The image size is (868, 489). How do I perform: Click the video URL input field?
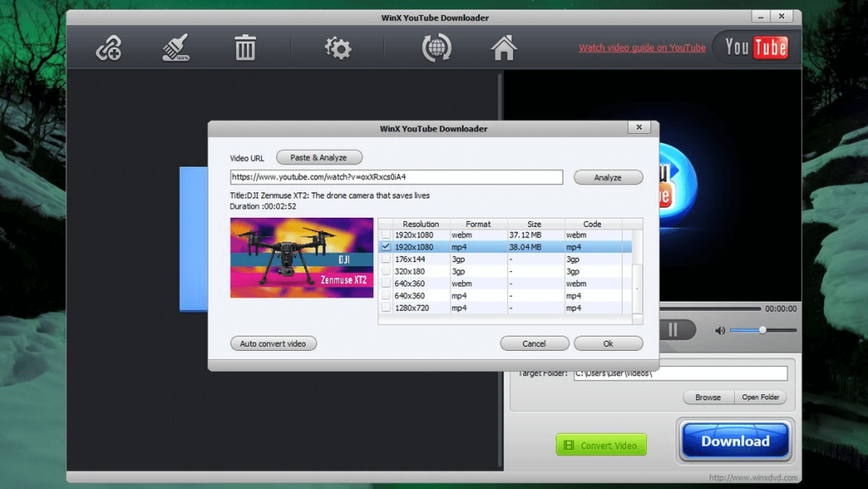click(395, 177)
